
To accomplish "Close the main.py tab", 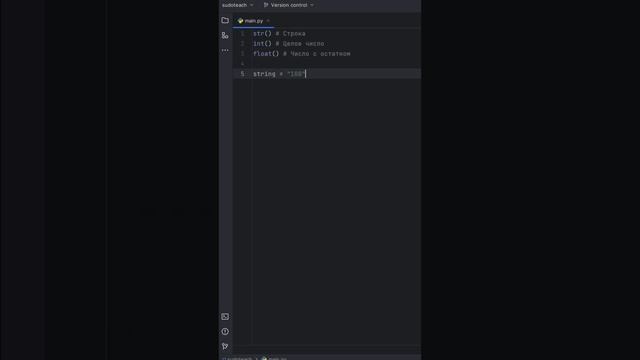I will coord(268,21).
